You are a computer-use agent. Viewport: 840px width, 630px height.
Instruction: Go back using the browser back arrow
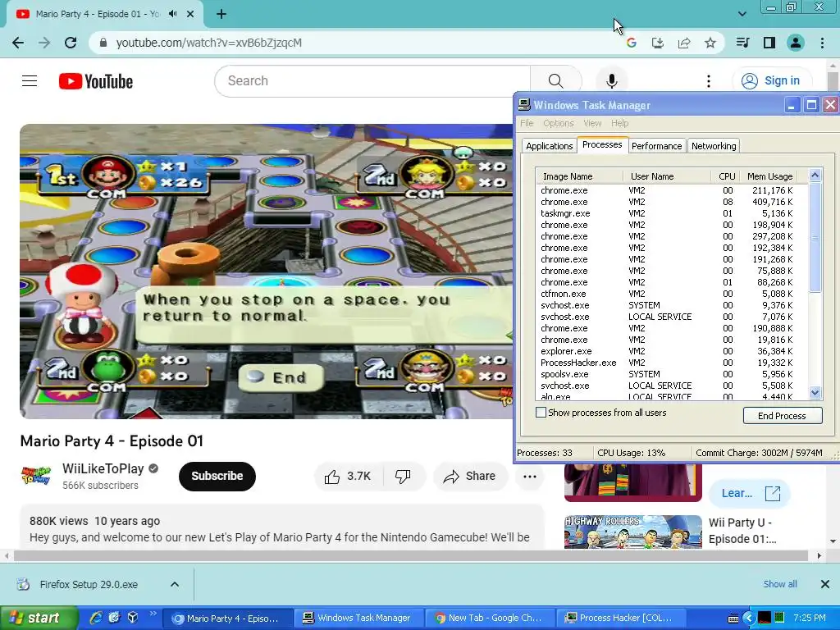coord(18,43)
